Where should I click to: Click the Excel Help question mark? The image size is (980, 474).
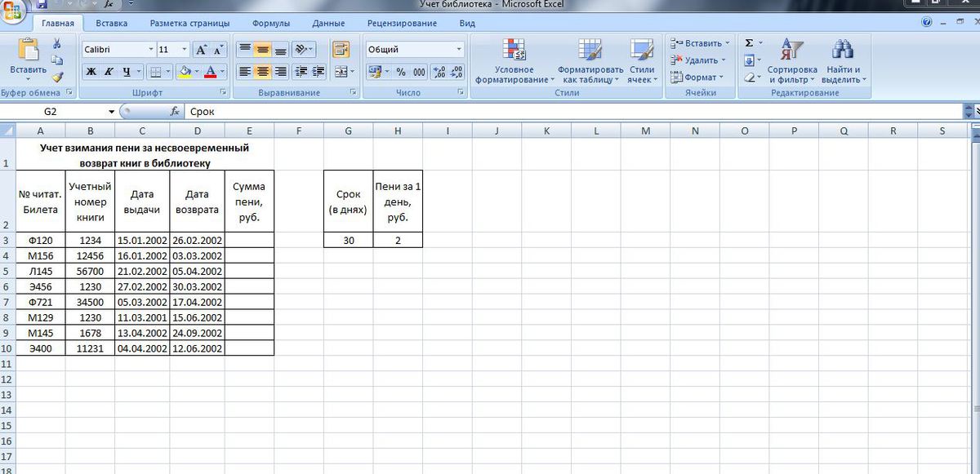click(x=927, y=23)
